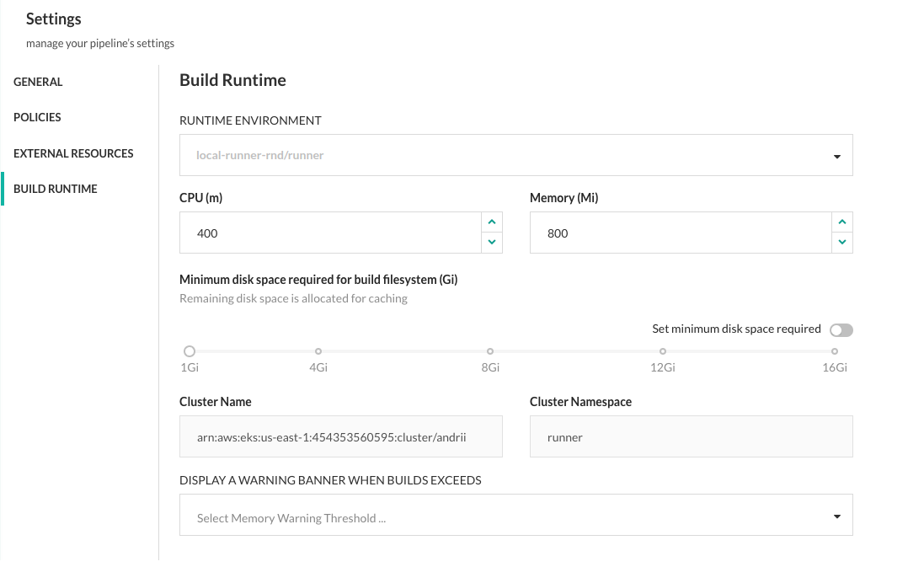Image resolution: width=924 pixels, height=567 pixels.
Task: Set disk space slider to 16Gi
Action: pos(835,351)
